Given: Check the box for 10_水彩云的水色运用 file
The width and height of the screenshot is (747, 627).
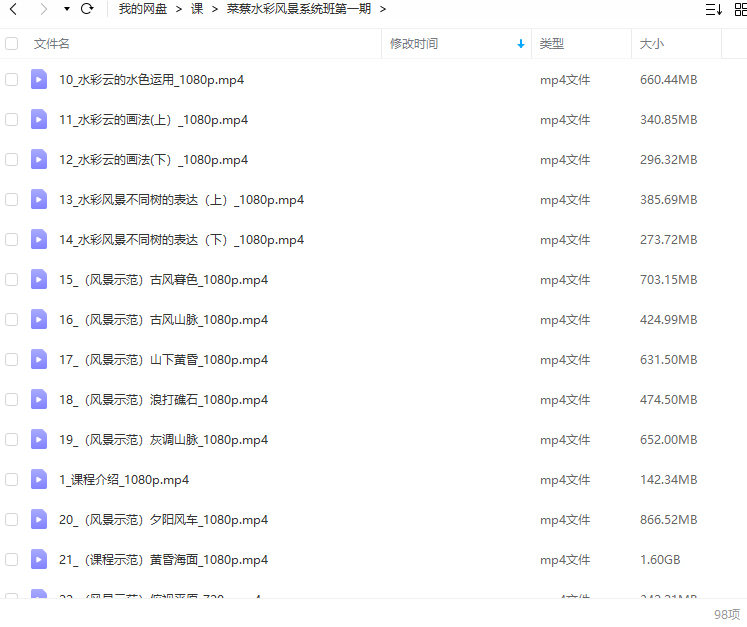Looking at the screenshot, I should 12,79.
